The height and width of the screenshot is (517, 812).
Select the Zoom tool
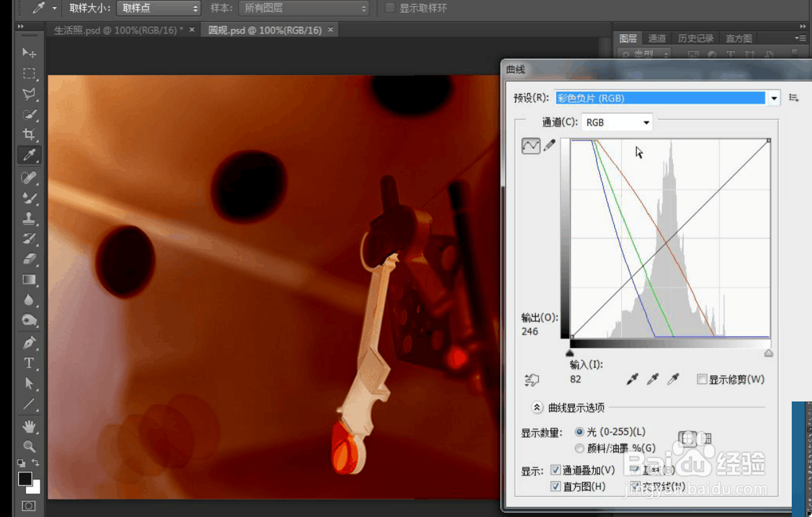coord(29,446)
